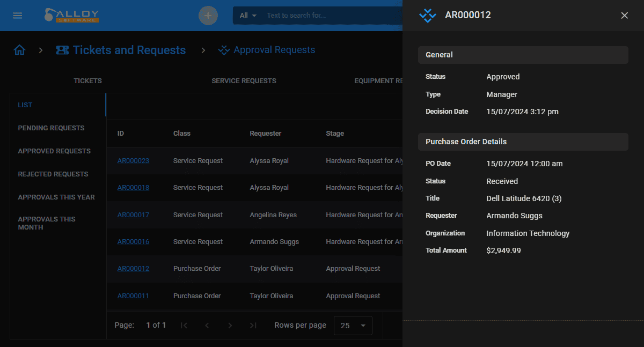Click Approval Request stage in AR000012 row
Viewport: 644px width, 347px height.
(353, 269)
